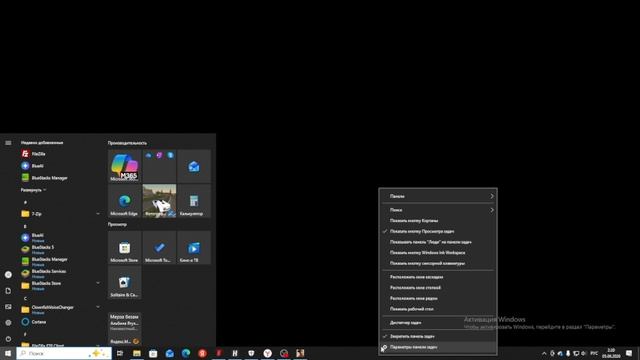
Task: Show hidden tray icons chevron
Action: coord(544,353)
